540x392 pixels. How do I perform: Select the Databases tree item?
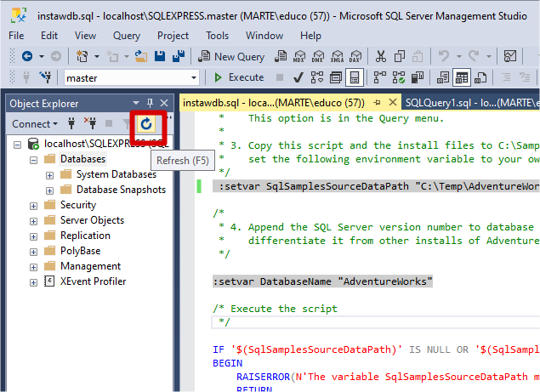(x=82, y=159)
